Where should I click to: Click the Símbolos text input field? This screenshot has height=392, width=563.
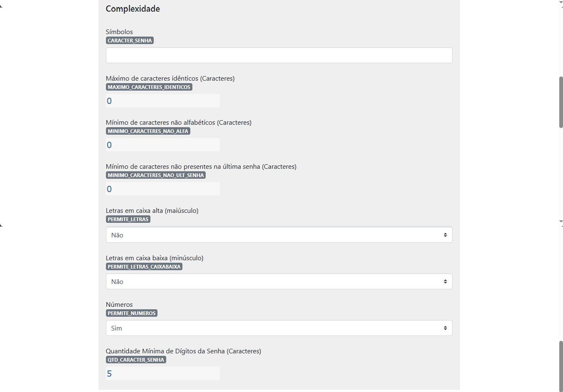[x=279, y=55]
